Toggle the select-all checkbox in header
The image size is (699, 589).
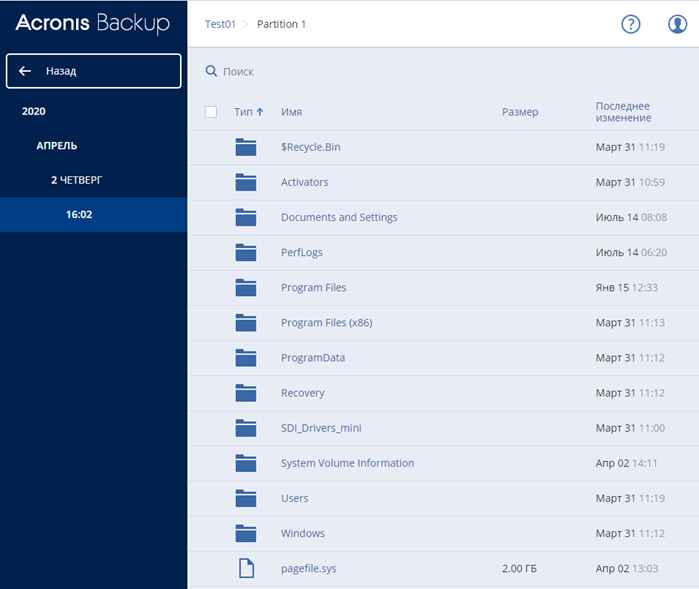211,112
